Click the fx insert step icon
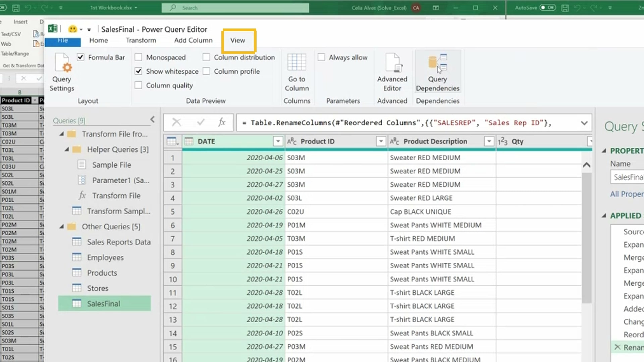 click(x=222, y=122)
